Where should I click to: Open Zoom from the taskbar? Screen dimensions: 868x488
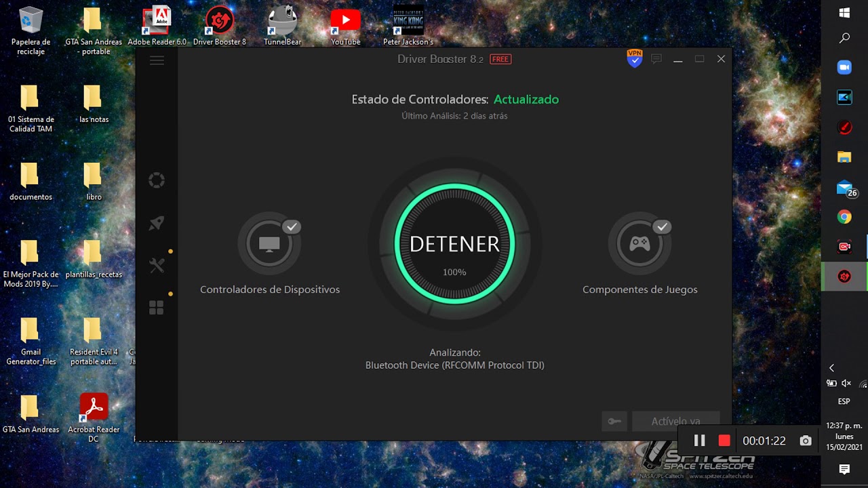coord(844,67)
